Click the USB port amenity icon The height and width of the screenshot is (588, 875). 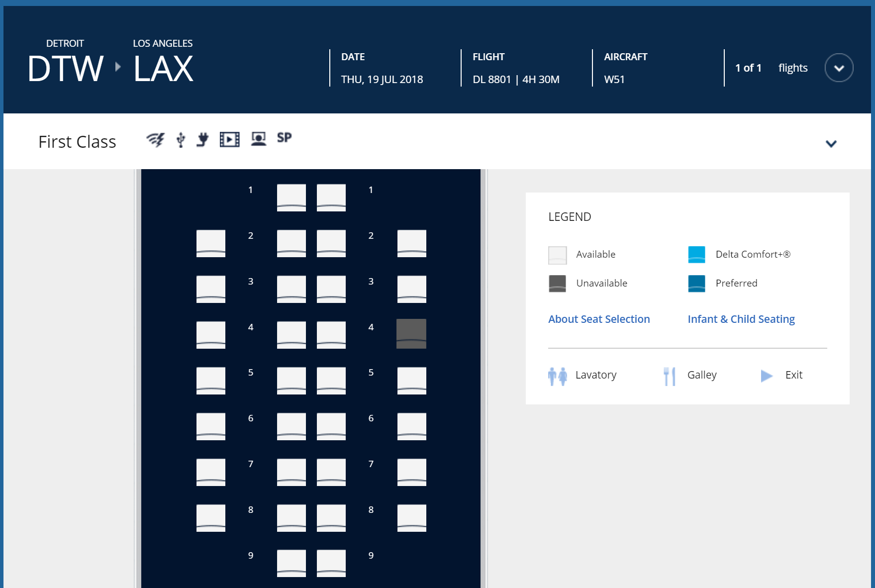pyautogui.click(x=181, y=140)
